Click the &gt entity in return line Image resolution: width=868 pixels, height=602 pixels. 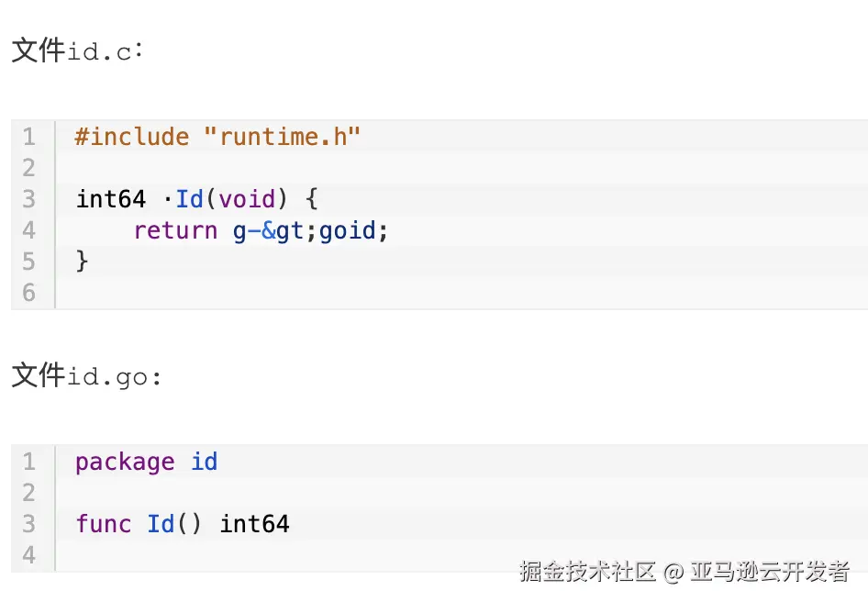(283, 230)
